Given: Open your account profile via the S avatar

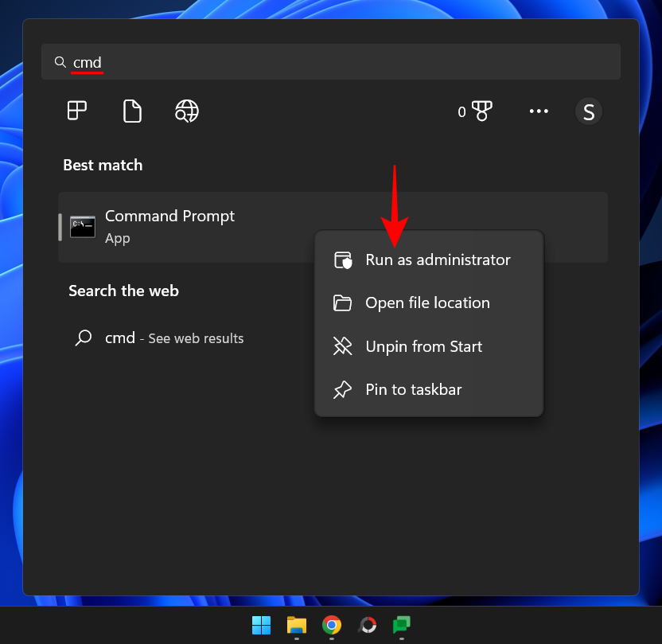Looking at the screenshot, I should click(x=589, y=111).
